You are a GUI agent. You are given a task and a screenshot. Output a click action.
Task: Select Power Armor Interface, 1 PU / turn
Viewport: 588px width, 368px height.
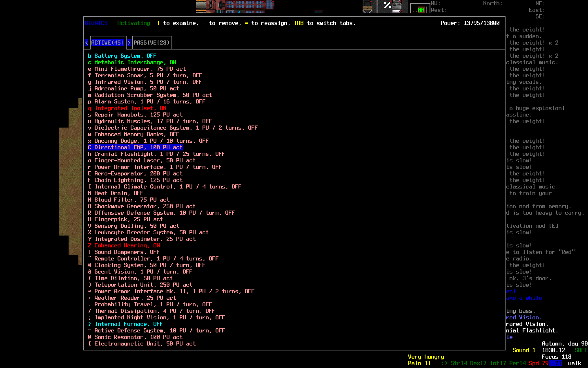click(x=155, y=167)
